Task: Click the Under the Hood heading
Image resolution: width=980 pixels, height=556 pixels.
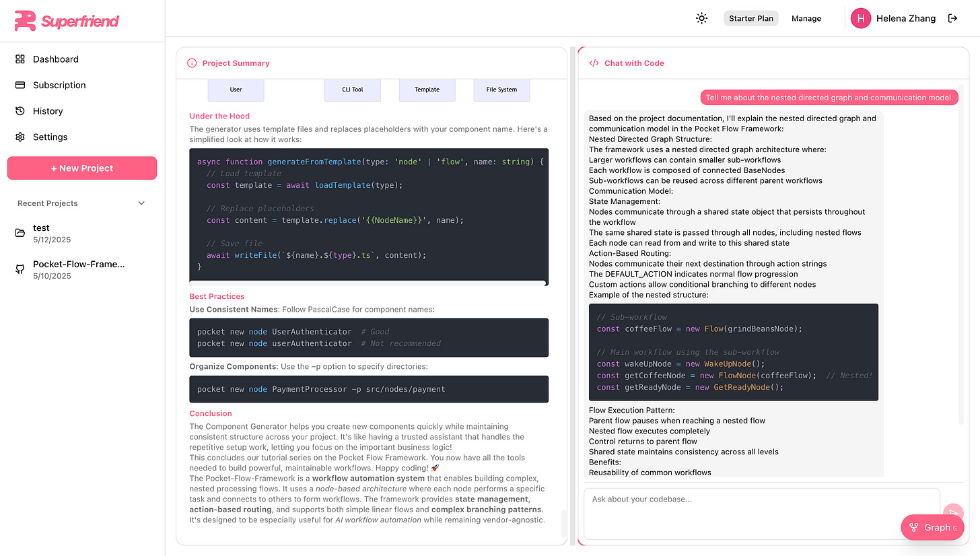Action: (x=219, y=116)
